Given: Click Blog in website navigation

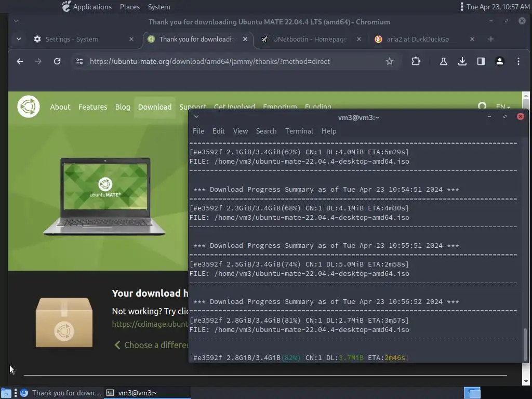Looking at the screenshot, I should (x=123, y=107).
